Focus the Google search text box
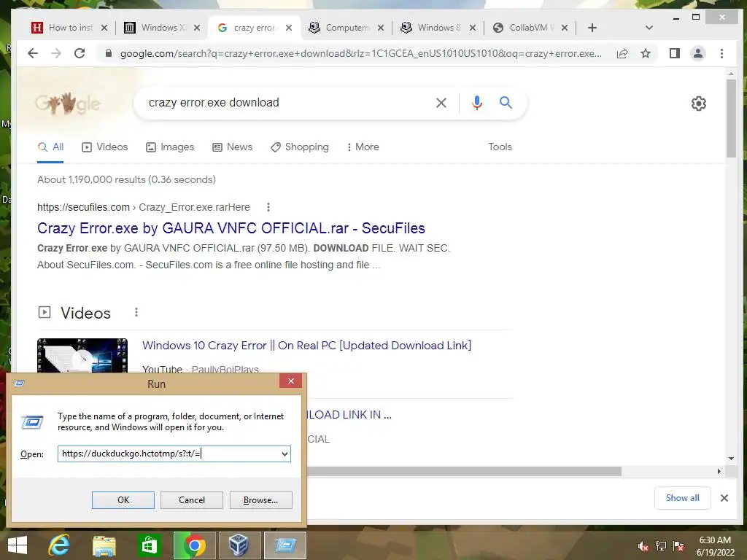Image resolution: width=747 pixels, height=560 pixels. [x=286, y=103]
